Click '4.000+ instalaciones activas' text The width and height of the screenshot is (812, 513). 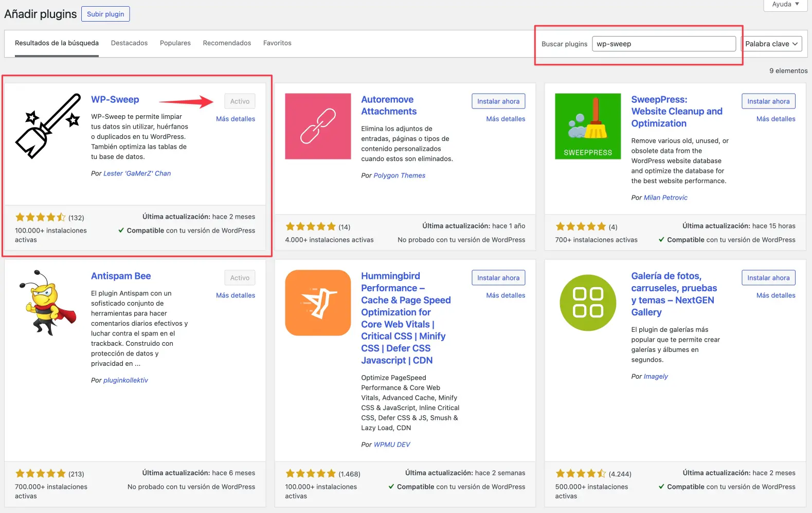pyautogui.click(x=329, y=240)
